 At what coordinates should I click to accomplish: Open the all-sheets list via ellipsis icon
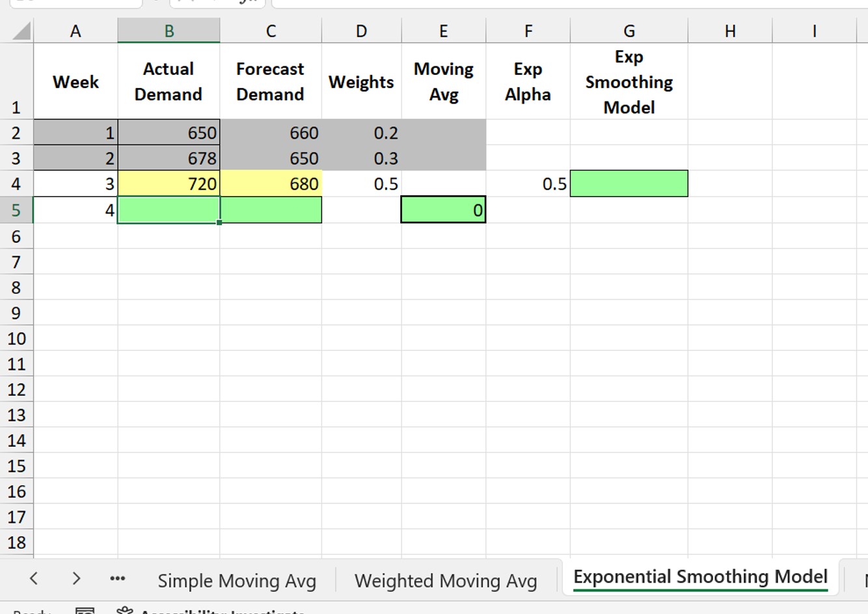click(x=117, y=579)
